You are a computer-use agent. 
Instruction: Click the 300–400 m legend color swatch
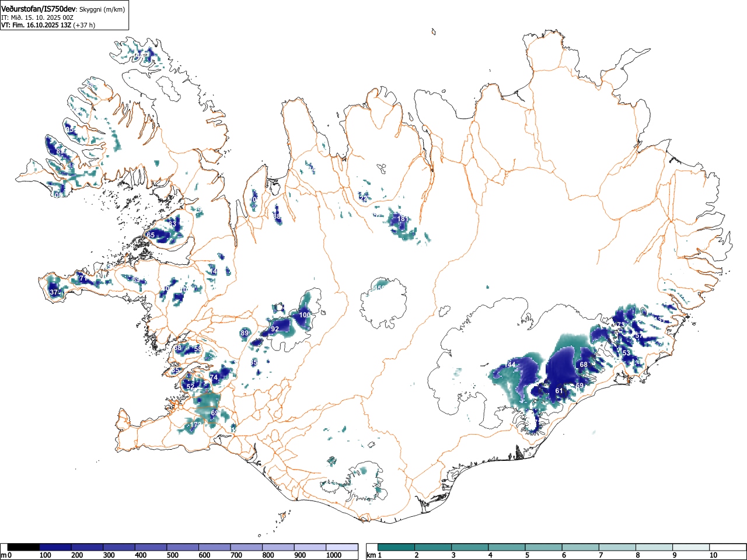click(x=119, y=547)
